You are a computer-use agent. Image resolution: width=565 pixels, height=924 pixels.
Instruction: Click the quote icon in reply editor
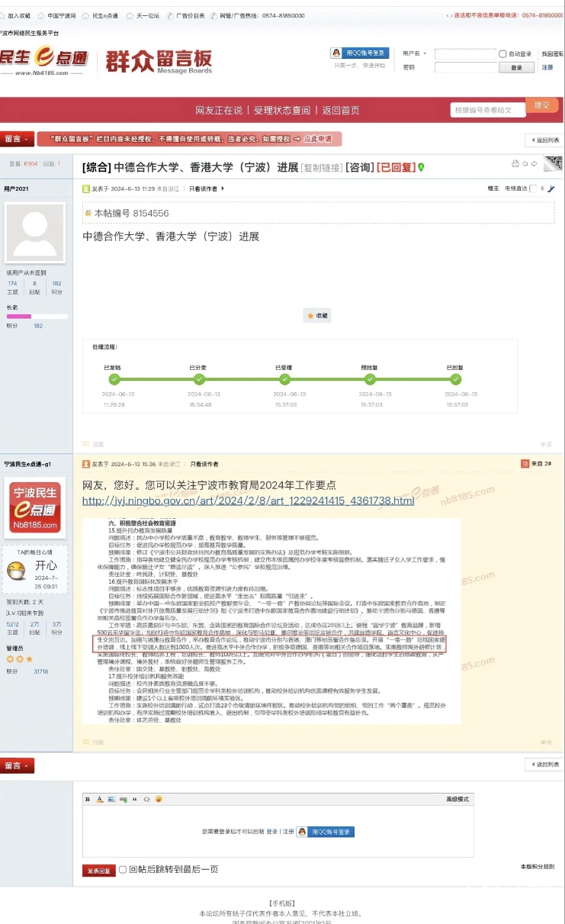(135, 799)
